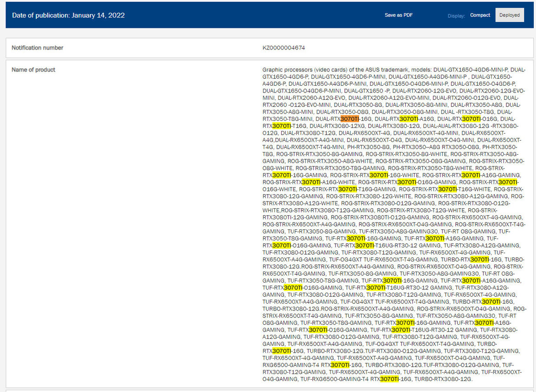536x392 pixels.
Task: Click the highlighted 3070TI in ROG-STRIX-RTX3070TI-T16G-WHITE
Action: coord(448,189)
